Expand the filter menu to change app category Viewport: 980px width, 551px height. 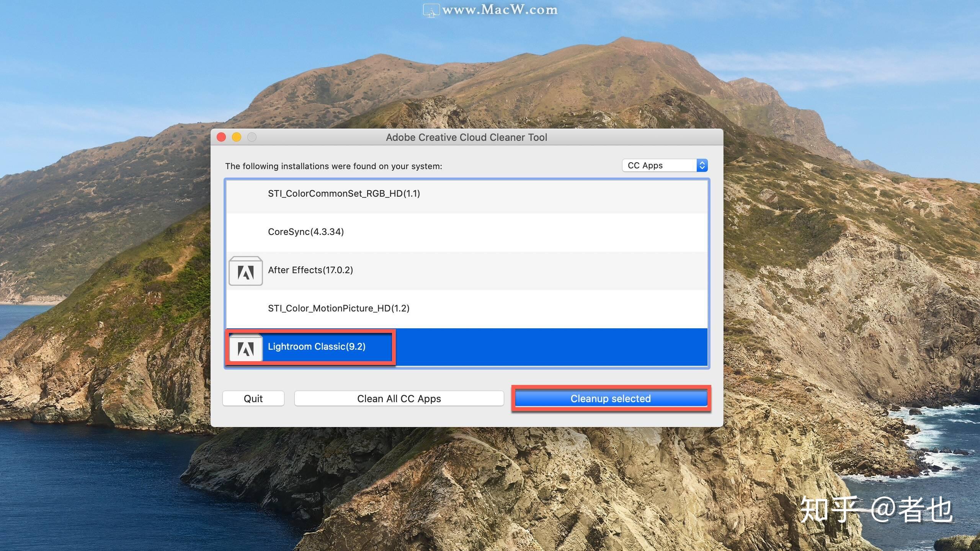[664, 165]
